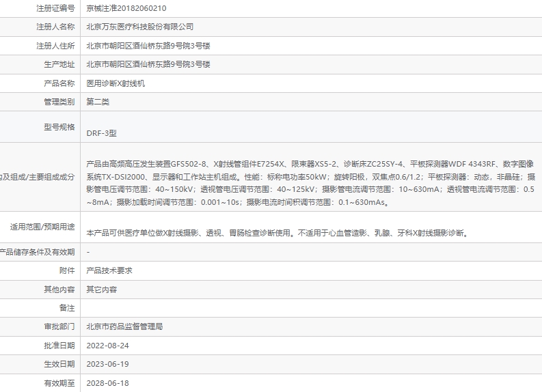542x392 pixels.
Task: Select registration number 京械注准20182060210
Action: click(x=126, y=8)
